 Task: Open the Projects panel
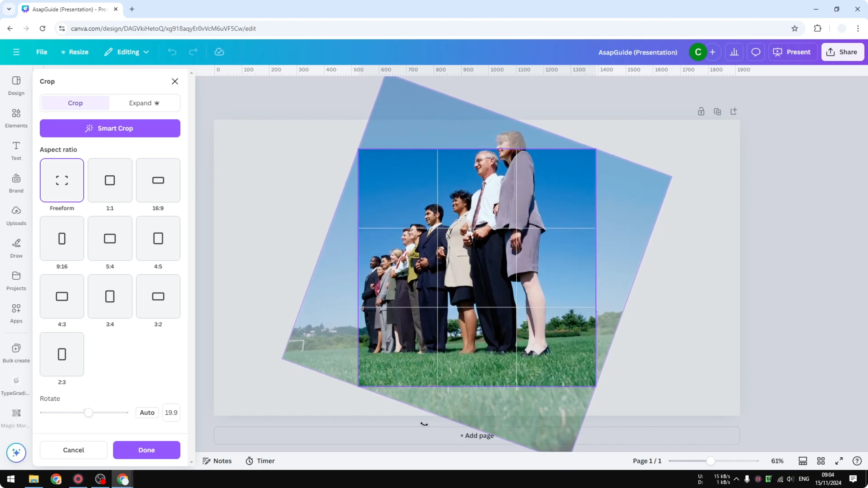(x=16, y=281)
